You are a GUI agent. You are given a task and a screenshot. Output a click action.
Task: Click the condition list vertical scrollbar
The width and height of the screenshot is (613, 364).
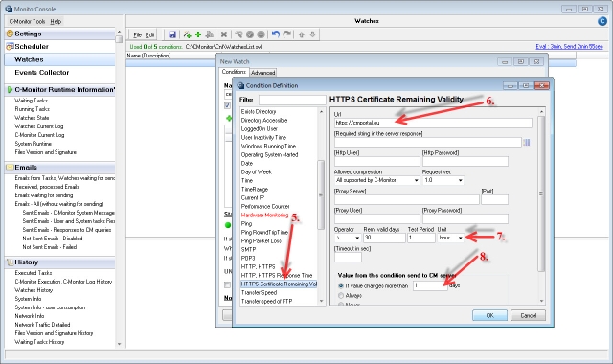(321, 194)
